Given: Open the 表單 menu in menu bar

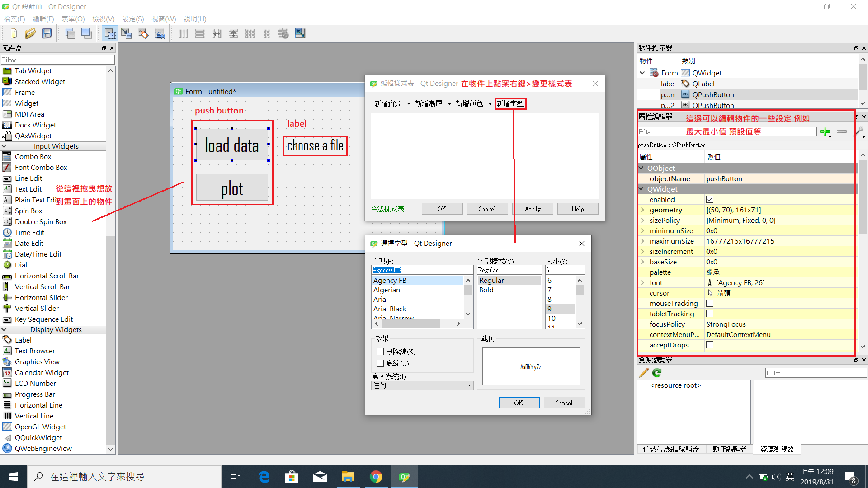Looking at the screenshot, I should 73,19.
